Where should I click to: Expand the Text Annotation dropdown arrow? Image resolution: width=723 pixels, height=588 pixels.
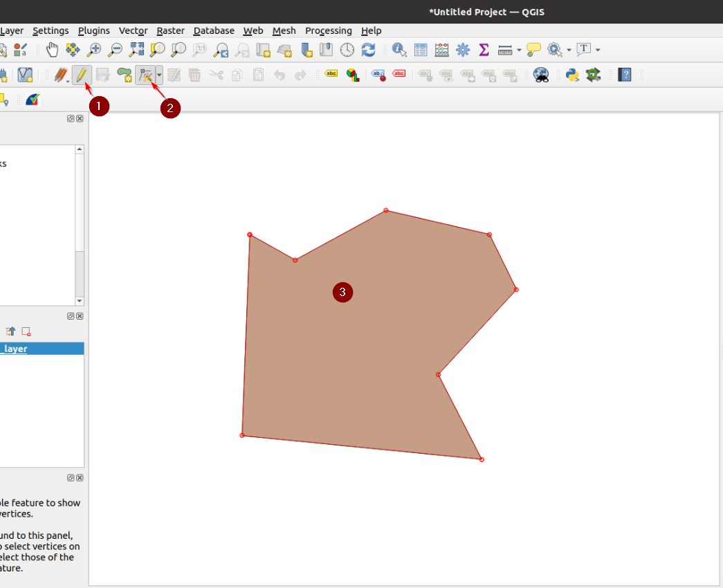598,50
